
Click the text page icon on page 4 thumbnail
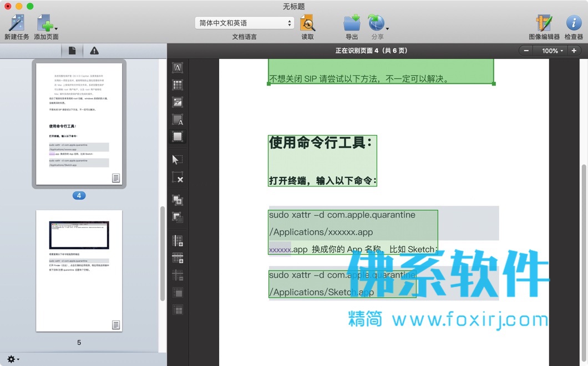tap(116, 178)
